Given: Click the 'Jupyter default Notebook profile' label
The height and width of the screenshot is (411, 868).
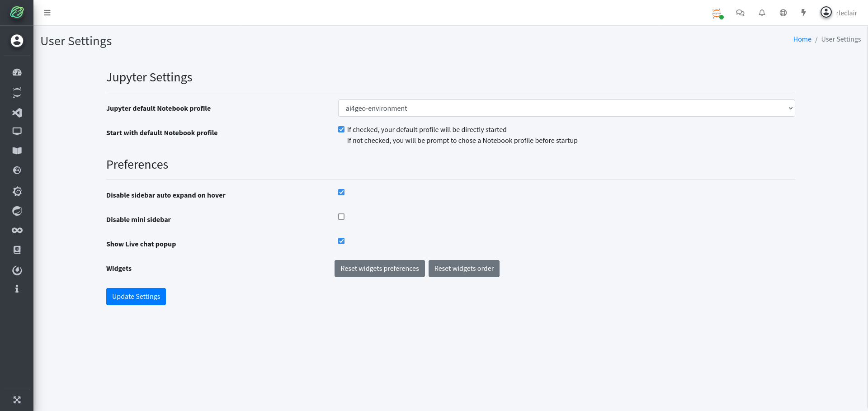Looking at the screenshot, I should (158, 109).
